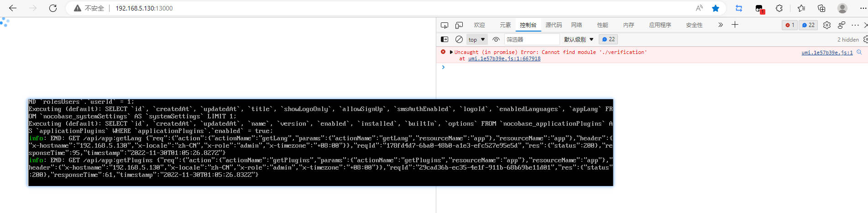Reload the current page
The height and width of the screenshot is (213, 868).
[53, 8]
